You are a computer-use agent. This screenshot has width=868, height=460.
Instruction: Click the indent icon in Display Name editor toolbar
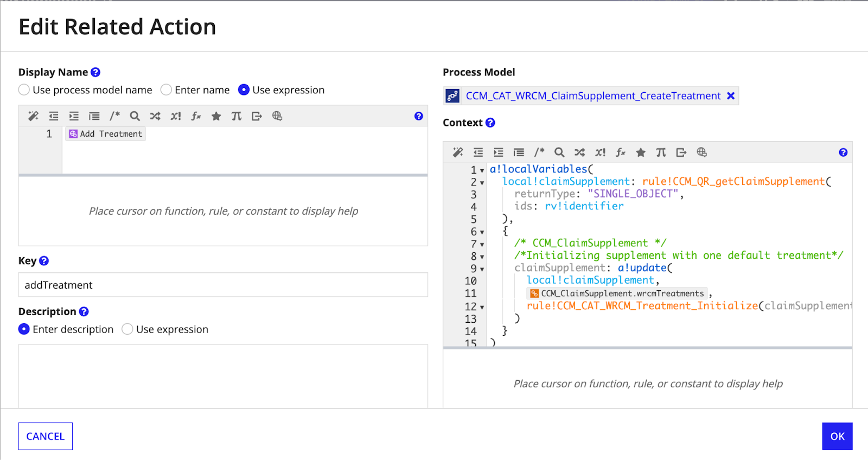(x=74, y=116)
